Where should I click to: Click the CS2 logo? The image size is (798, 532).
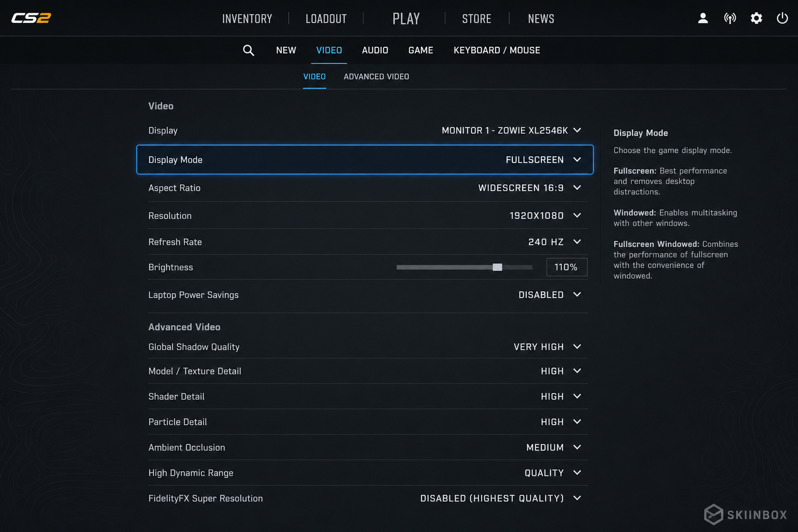click(31, 18)
